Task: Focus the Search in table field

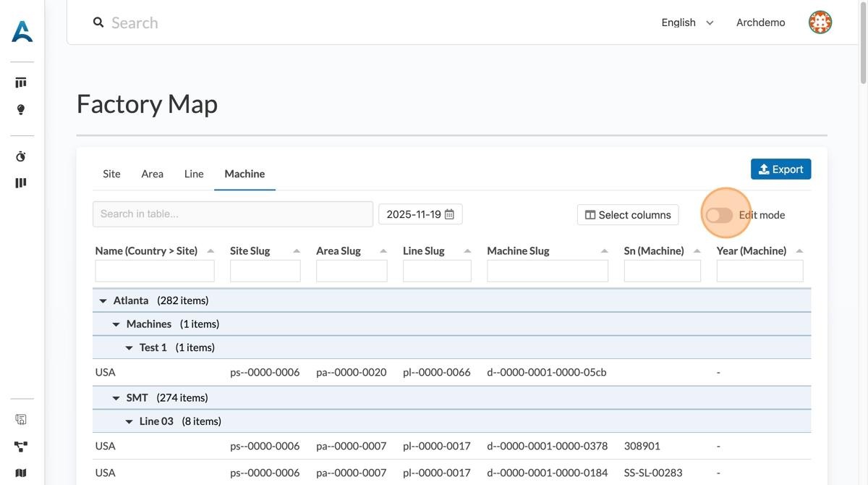Action: pyautogui.click(x=232, y=214)
